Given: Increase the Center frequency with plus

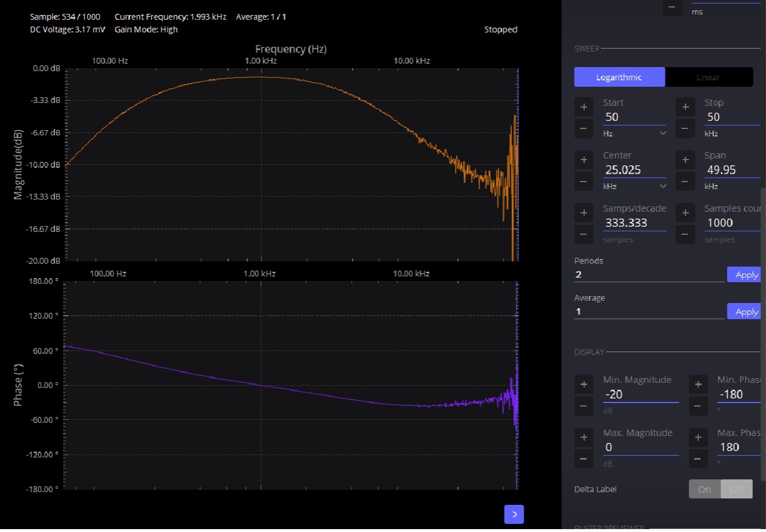Looking at the screenshot, I should (584, 160).
